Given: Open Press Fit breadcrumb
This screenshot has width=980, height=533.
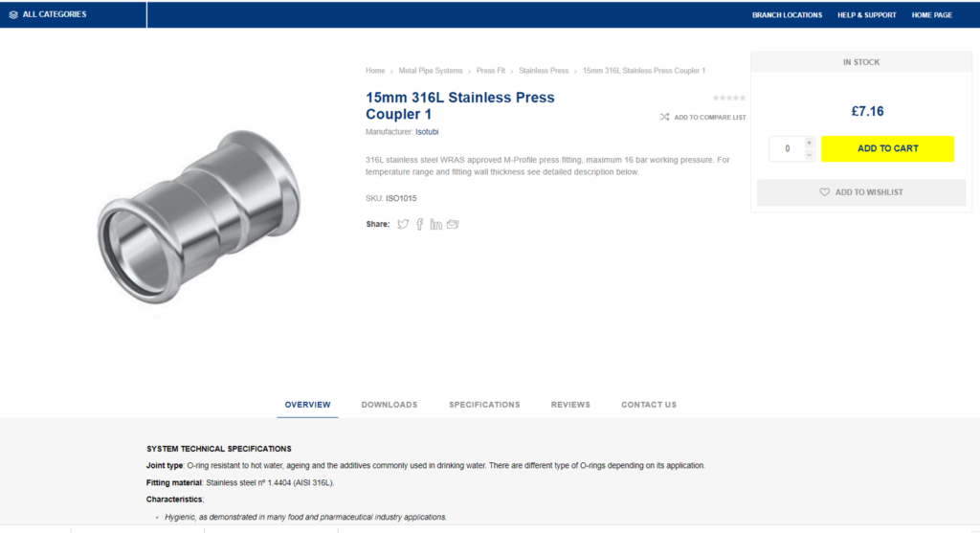Looking at the screenshot, I should point(491,71).
